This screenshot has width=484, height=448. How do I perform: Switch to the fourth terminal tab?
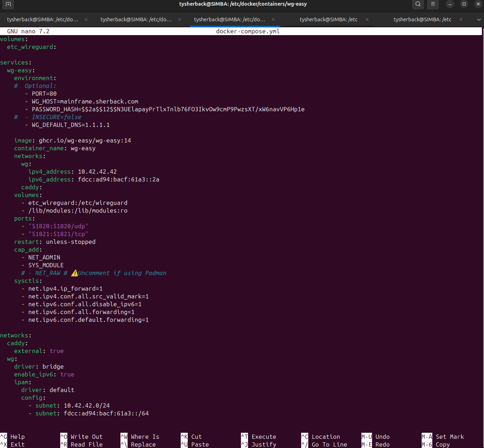coord(328,19)
